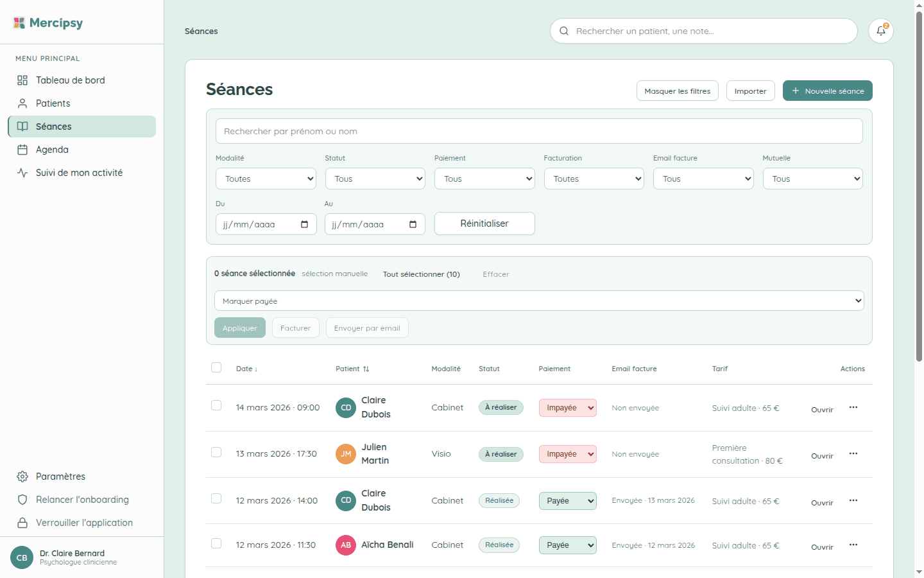Open the Marquer payée bulk action dropdown
924x578 pixels.
539,301
